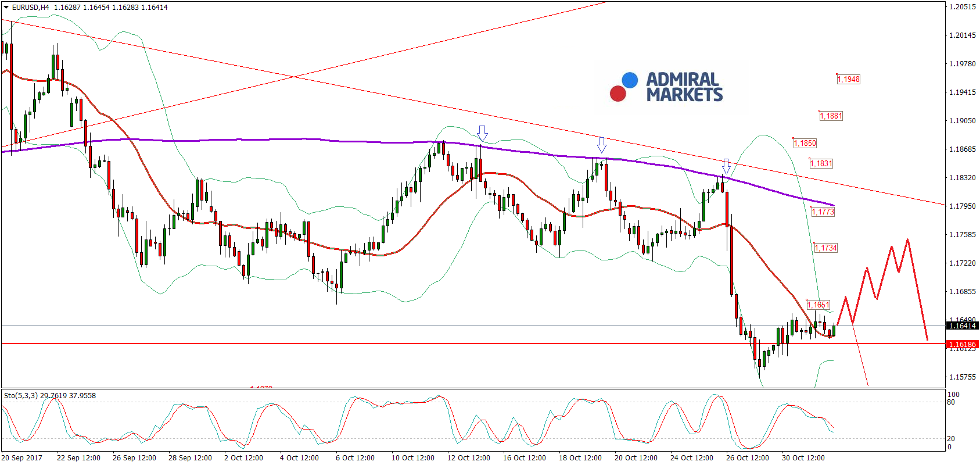Click the 1.15755 price axis value
Viewport: 980px width, 465px height.
click(x=963, y=377)
